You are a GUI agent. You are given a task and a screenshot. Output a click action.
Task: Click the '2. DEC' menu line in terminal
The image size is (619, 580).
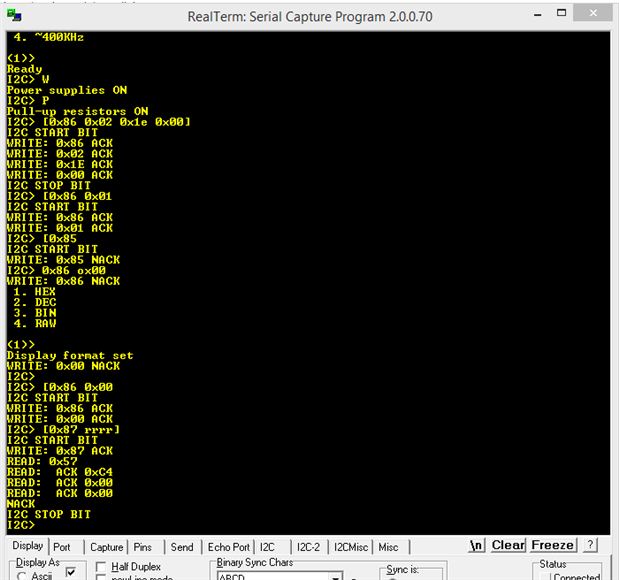[35, 302]
